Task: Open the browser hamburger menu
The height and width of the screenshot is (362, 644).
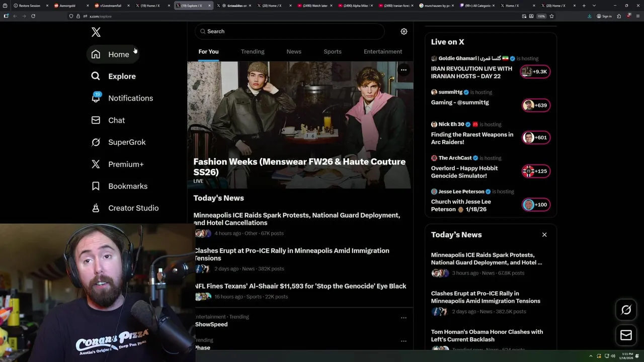Action: (637, 16)
